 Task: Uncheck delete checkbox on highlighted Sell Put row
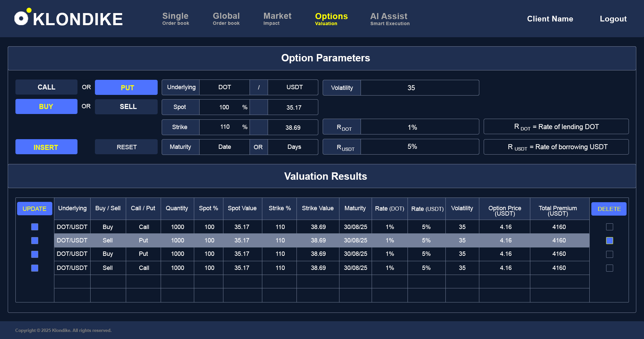tap(609, 240)
